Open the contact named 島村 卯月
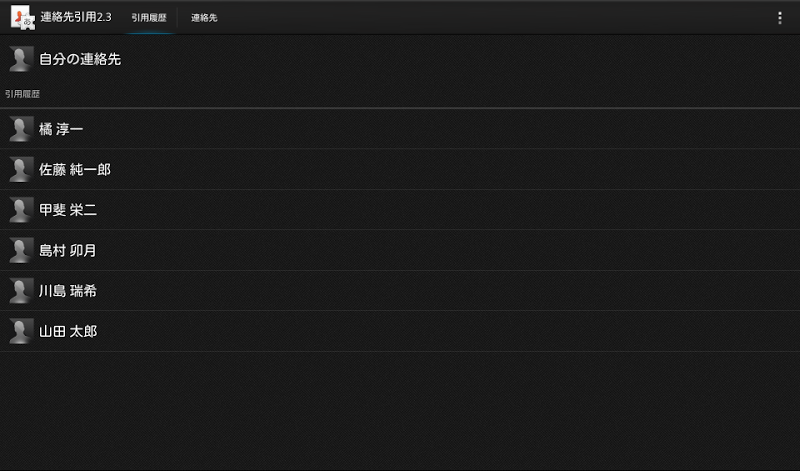This screenshot has width=800, height=471. click(x=67, y=250)
